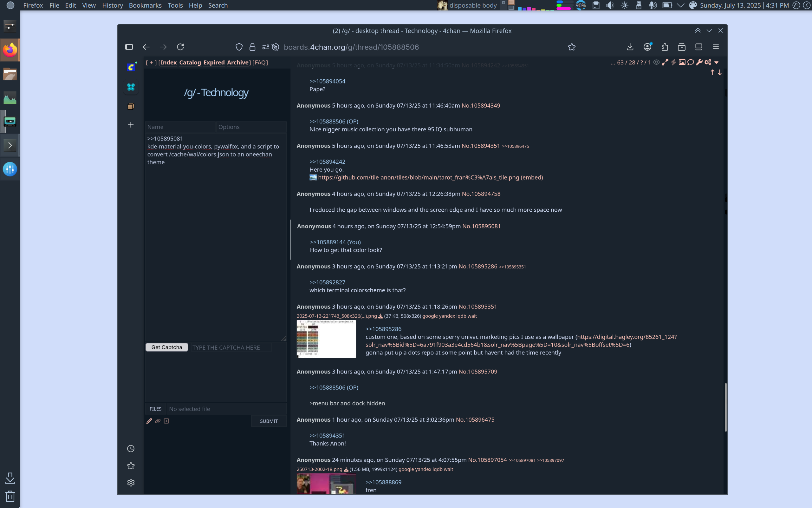
Task: Open the Firefox account button
Action: [x=647, y=47]
